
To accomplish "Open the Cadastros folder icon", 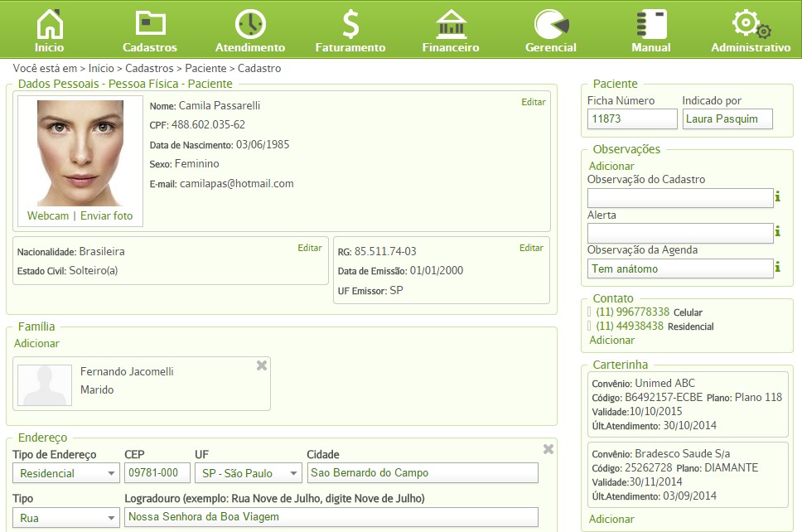I will 150,23.
